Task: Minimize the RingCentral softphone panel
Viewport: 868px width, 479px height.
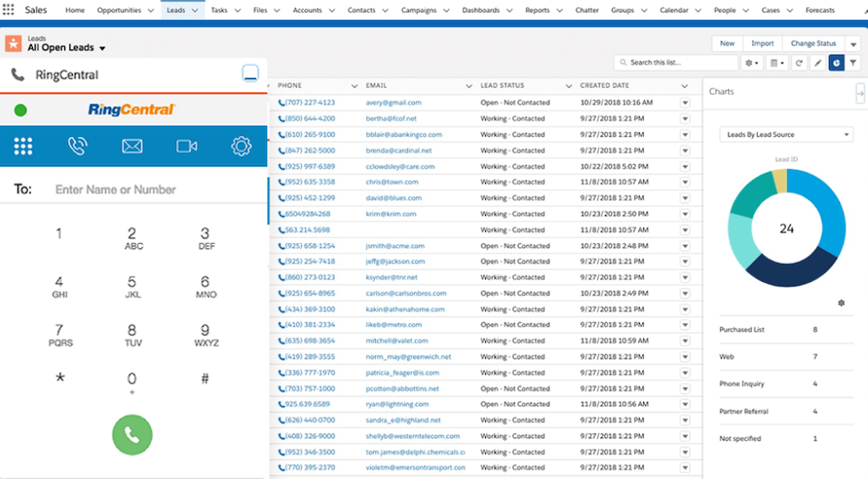Action: pyautogui.click(x=250, y=73)
